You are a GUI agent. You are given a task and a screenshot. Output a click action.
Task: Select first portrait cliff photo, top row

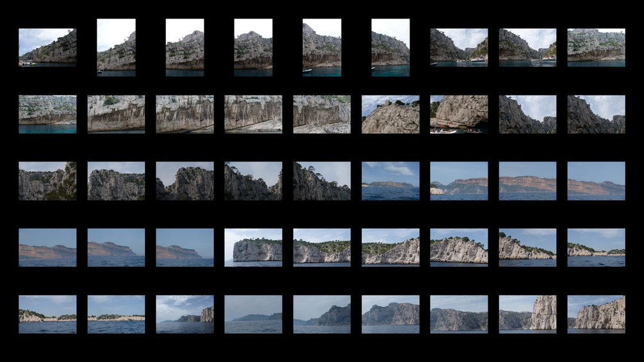click(x=116, y=47)
